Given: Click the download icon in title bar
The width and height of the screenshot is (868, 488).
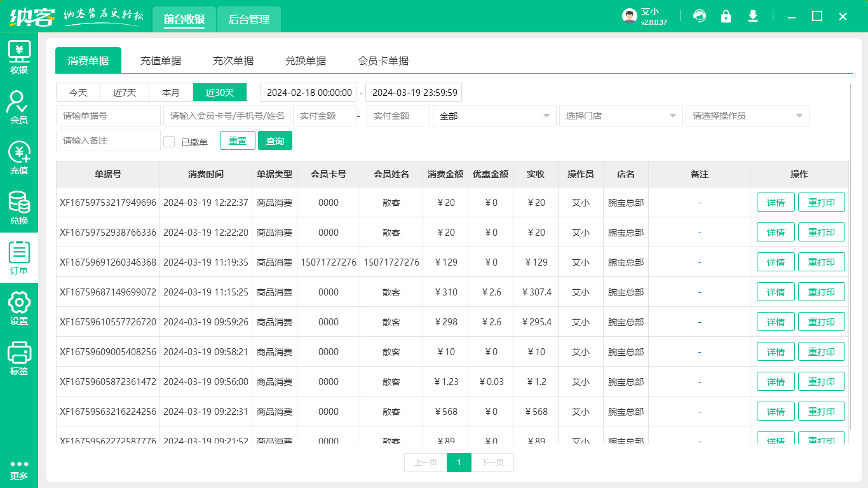Looking at the screenshot, I should click(x=753, y=16).
